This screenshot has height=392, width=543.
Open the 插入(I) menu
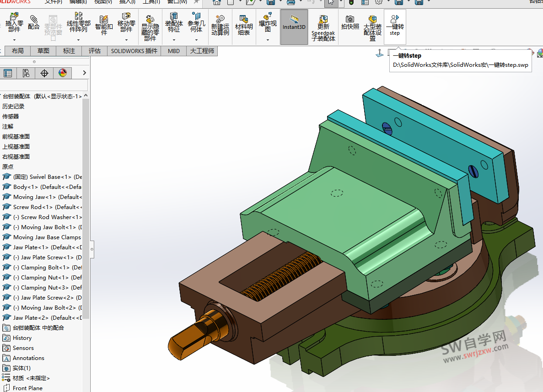pos(127,2)
